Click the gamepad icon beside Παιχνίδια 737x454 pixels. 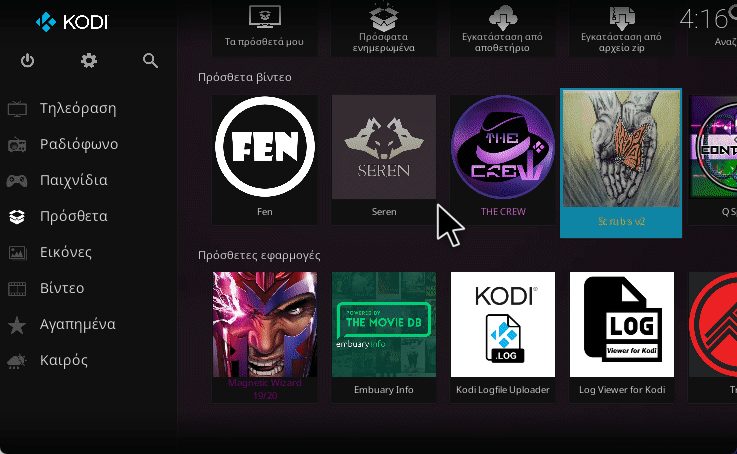pos(17,180)
